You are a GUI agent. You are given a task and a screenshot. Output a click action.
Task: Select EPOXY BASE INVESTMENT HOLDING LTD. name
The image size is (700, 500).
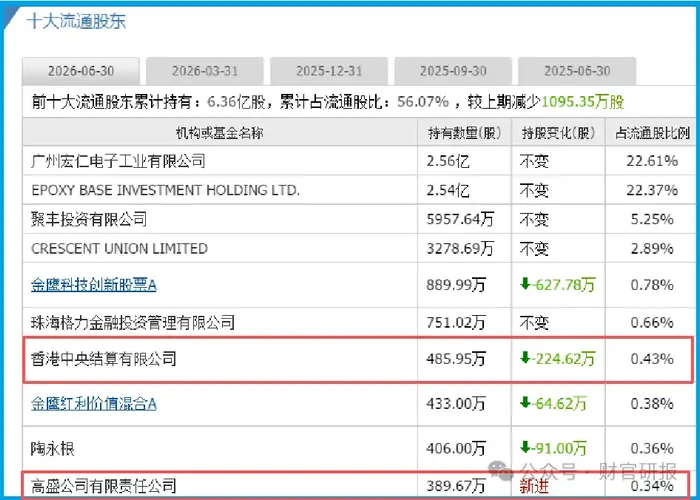click(x=166, y=190)
